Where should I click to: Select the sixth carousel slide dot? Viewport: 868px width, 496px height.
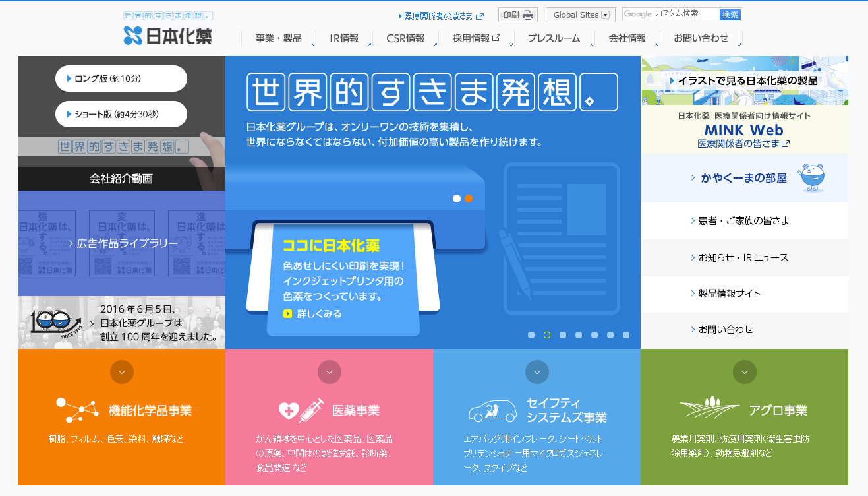click(x=610, y=335)
